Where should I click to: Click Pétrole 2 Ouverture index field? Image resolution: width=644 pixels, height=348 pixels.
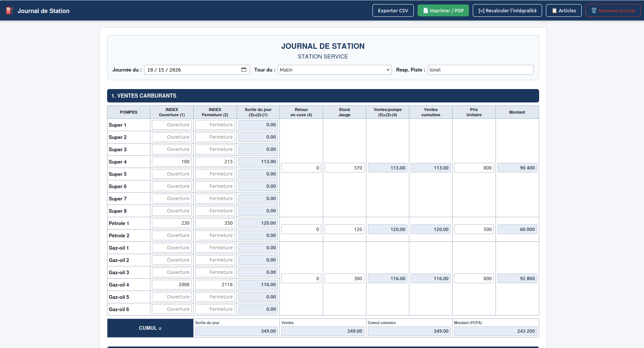tap(172, 235)
